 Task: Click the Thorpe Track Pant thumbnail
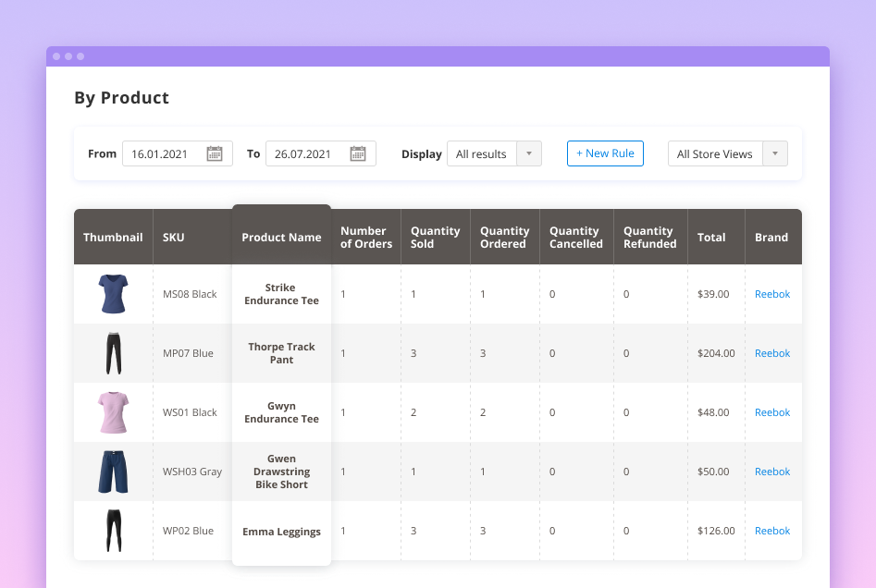[x=113, y=353]
